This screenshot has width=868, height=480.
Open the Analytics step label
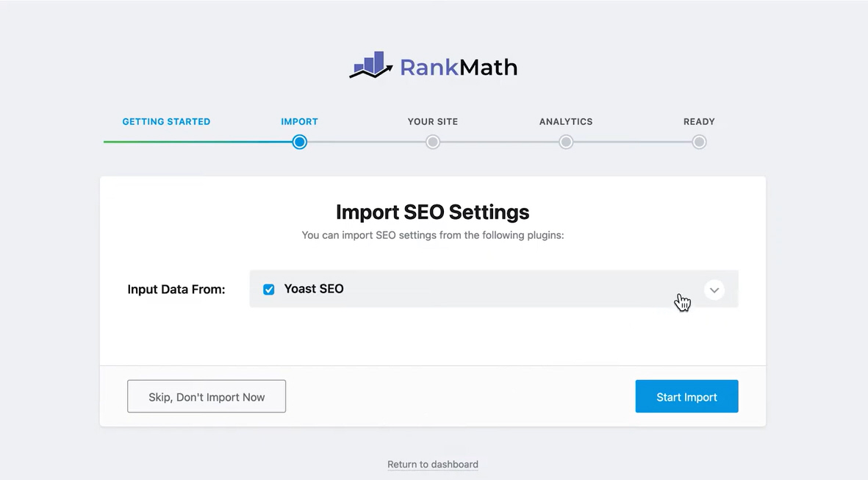pyautogui.click(x=566, y=121)
